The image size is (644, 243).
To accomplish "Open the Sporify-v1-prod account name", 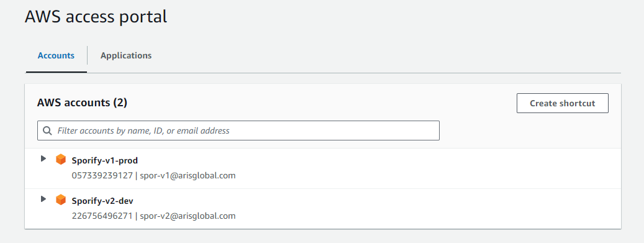I will coord(105,161).
